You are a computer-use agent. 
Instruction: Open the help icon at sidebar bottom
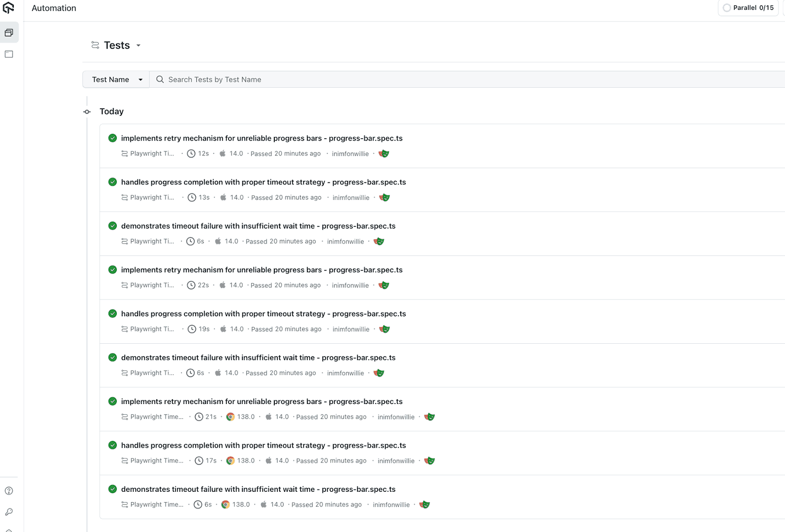click(9, 490)
